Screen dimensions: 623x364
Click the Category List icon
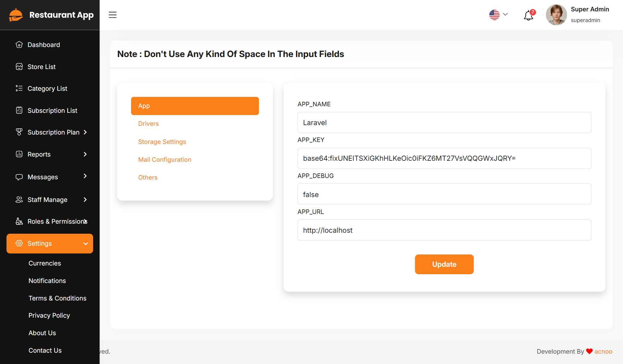[x=19, y=88]
